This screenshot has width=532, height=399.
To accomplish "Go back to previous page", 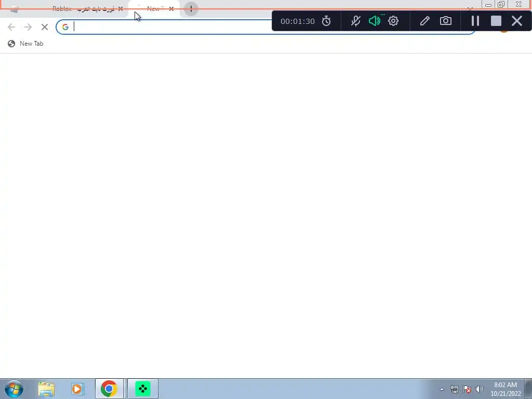I will pyautogui.click(x=11, y=27).
